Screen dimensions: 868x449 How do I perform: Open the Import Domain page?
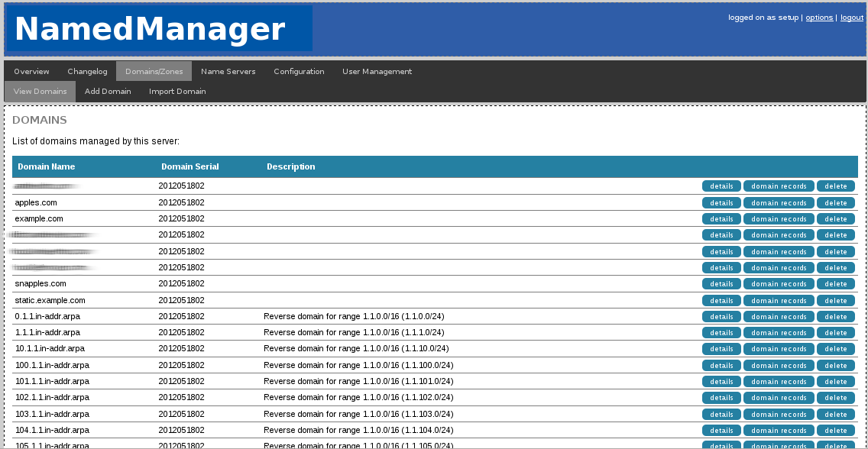click(x=177, y=91)
